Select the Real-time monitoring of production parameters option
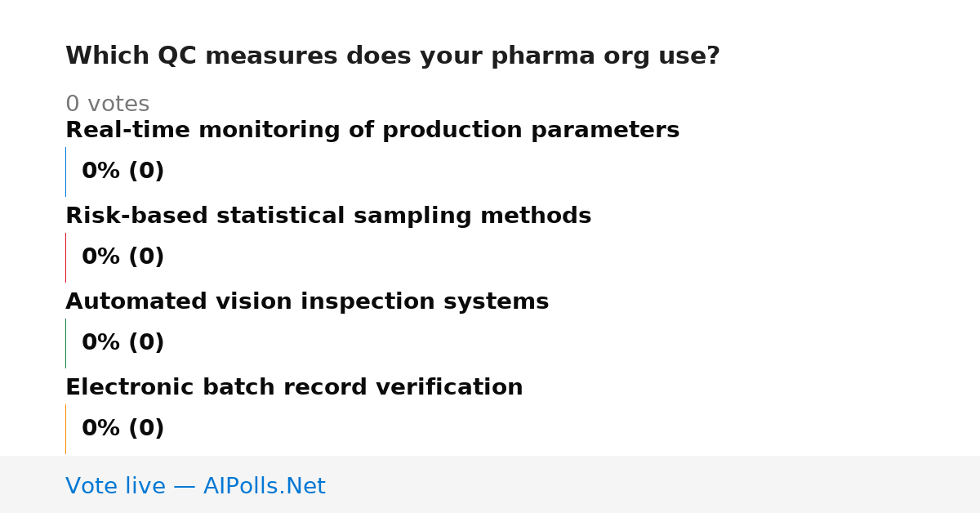This screenshot has height=513, width=980. (x=372, y=131)
